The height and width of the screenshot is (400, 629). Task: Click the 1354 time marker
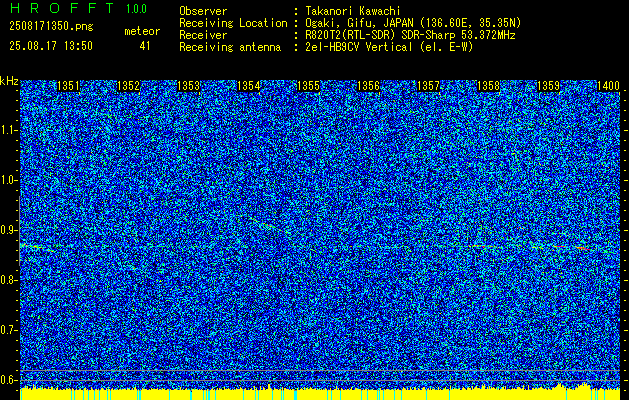pos(249,86)
